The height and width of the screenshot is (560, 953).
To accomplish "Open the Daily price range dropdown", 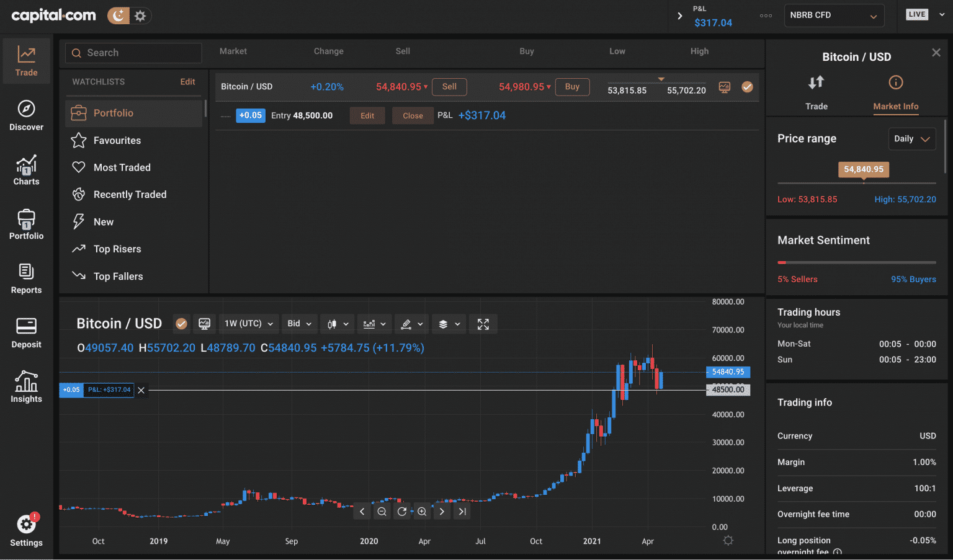I will click(x=912, y=139).
